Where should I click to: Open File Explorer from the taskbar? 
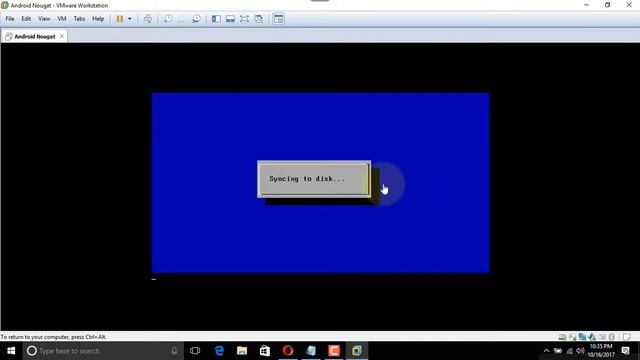[x=242, y=351]
